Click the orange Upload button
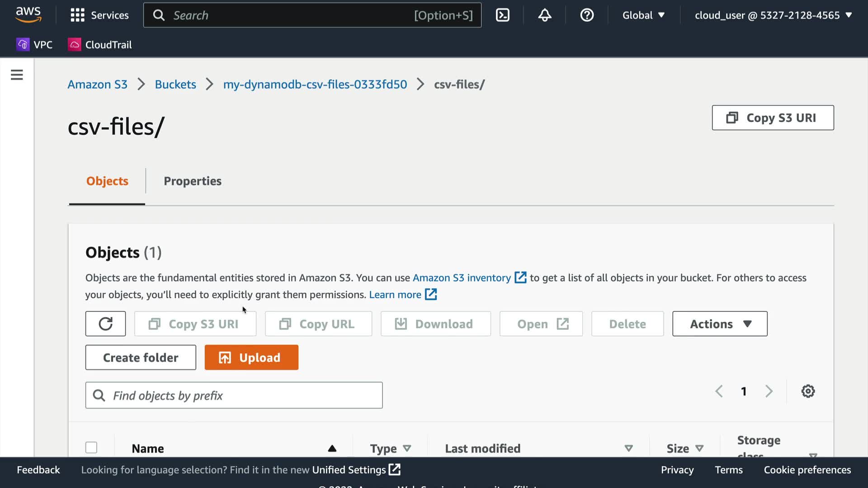This screenshot has height=488, width=868. [251, 357]
